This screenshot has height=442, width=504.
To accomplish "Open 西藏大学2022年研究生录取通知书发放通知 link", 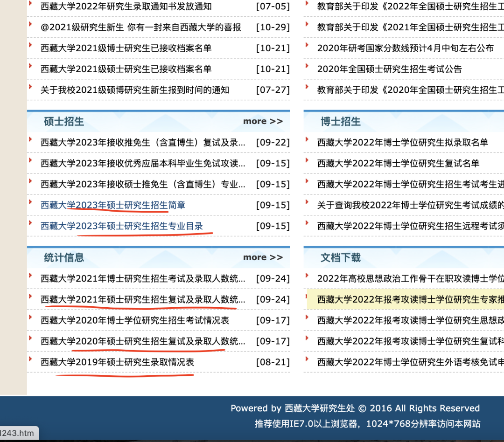I will (x=126, y=7).
